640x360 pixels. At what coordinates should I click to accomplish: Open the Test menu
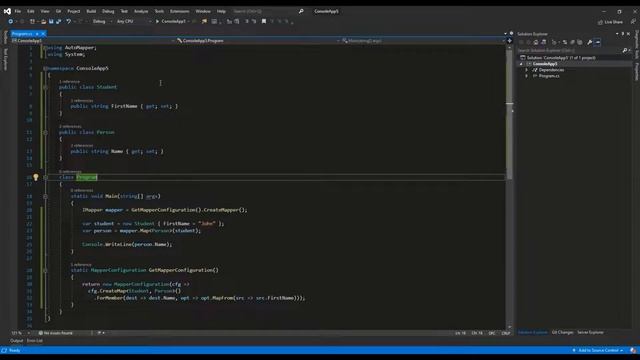tap(124, 11)
